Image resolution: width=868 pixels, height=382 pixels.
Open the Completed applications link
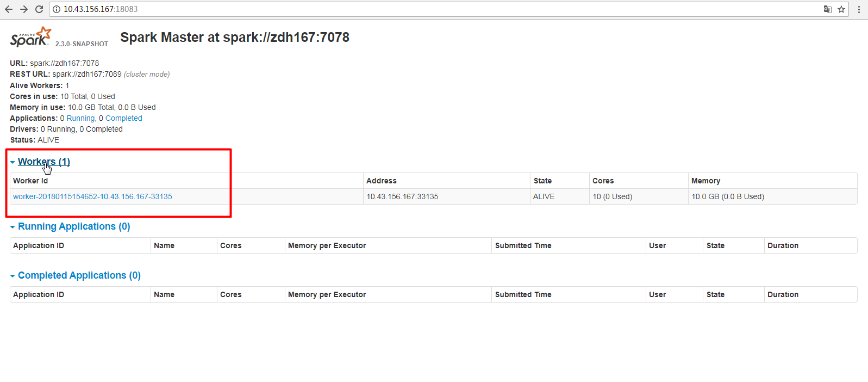pos(124,118)
